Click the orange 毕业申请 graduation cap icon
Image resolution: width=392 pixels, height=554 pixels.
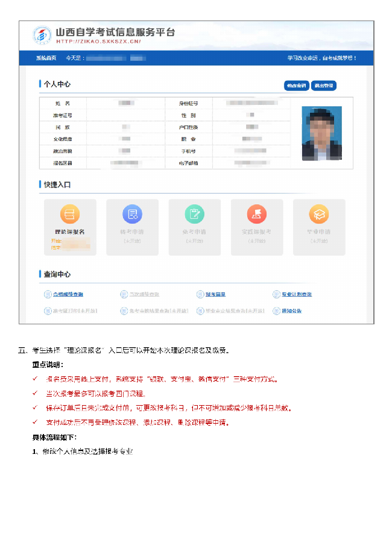pyautogui.click(x=318, y=214)
